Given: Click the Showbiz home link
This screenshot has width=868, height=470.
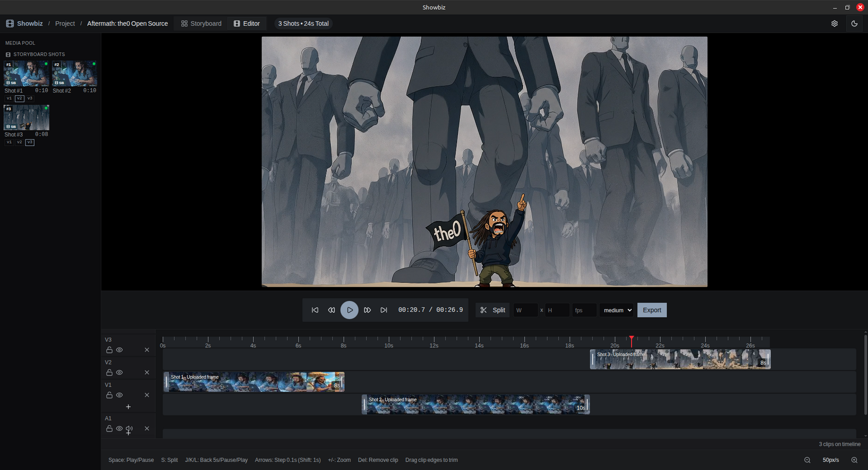Looking at the screenshot, I should pos(30,23).
